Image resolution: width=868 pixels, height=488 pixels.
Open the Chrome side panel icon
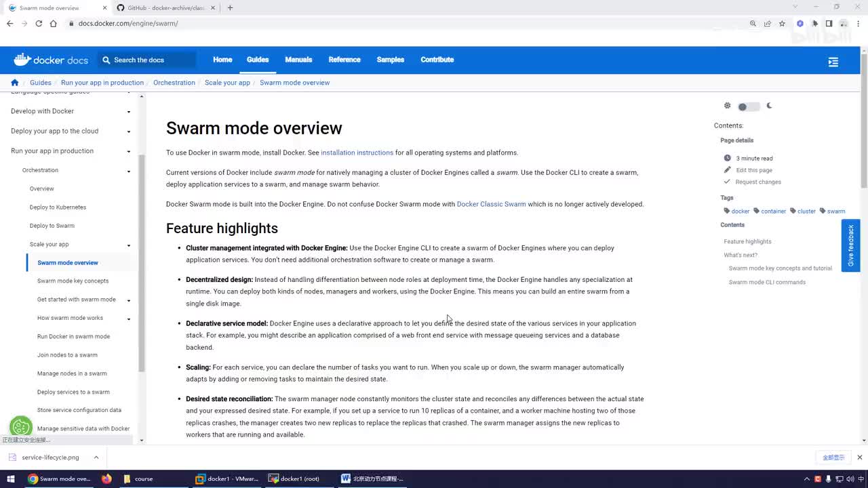point(829,24)
